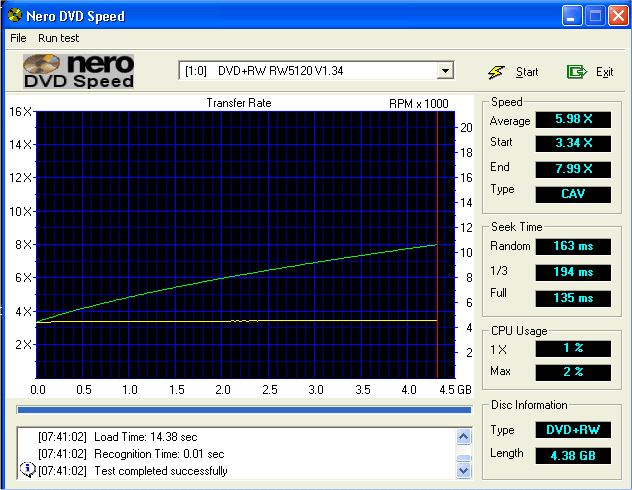Click the blue test progress bar
632x490 pixels.
coord(244,409)
